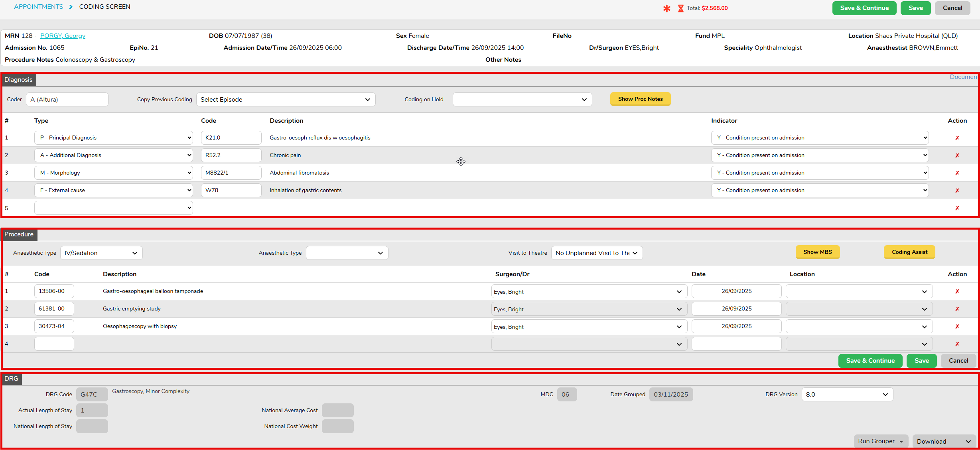Open the Run Grouper menu
This screenshot has height=450, width=980.
click(x=880, y=441)
